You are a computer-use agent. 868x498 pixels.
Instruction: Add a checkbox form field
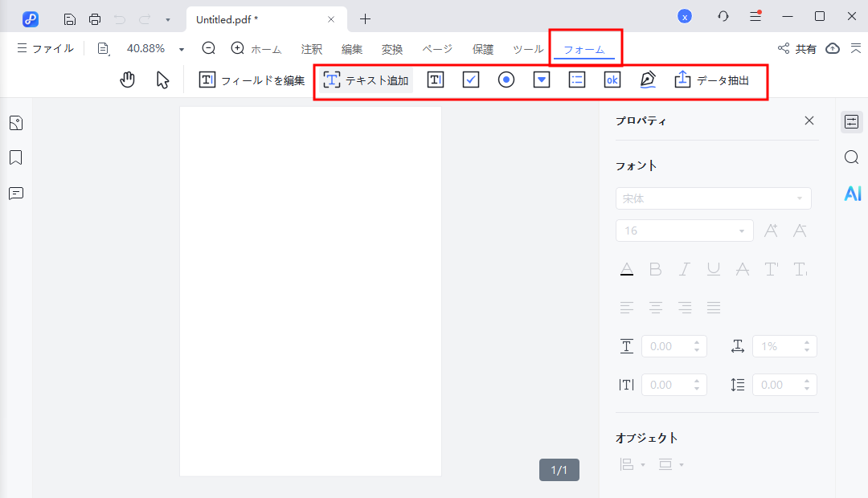click(x=470, y=80)
